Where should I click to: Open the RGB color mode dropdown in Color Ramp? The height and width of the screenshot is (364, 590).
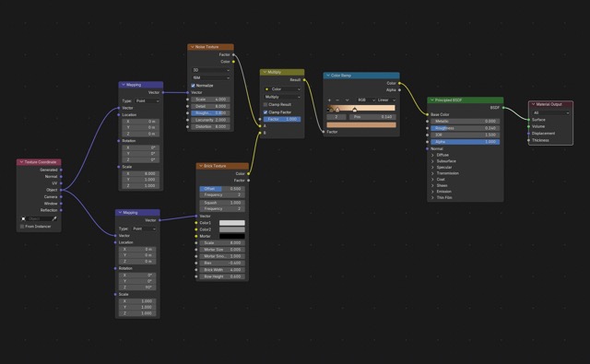(365, 100)
